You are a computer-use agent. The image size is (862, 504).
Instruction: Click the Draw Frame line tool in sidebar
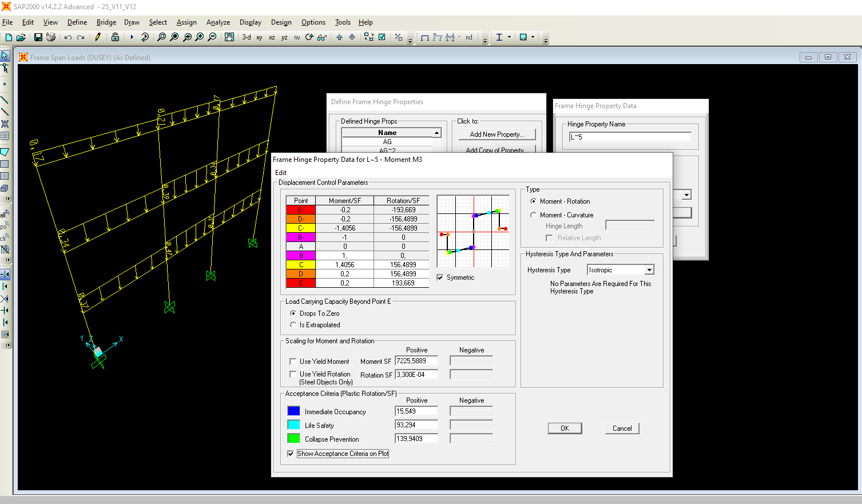[x=5, y=100]
